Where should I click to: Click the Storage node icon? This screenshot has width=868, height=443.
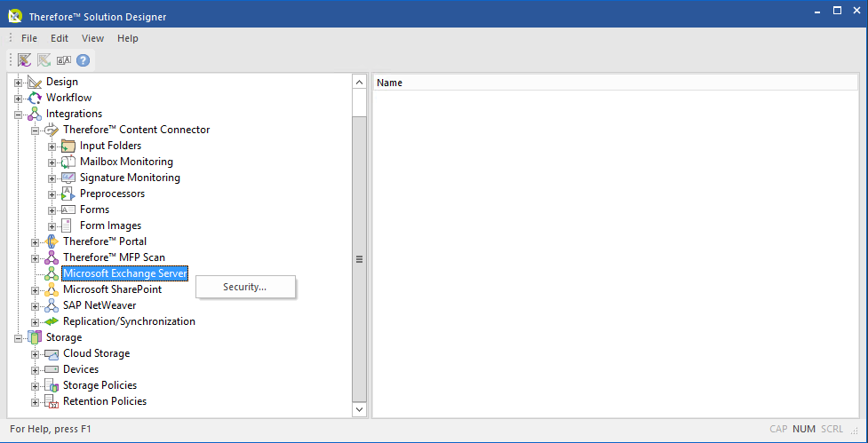point(35,337)
